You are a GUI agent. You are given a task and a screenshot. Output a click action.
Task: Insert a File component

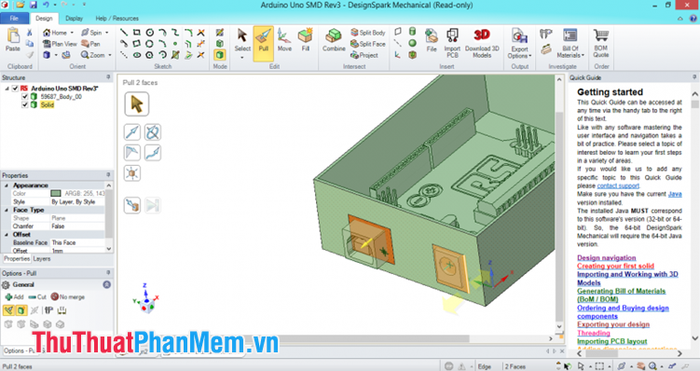pos(431,40)
